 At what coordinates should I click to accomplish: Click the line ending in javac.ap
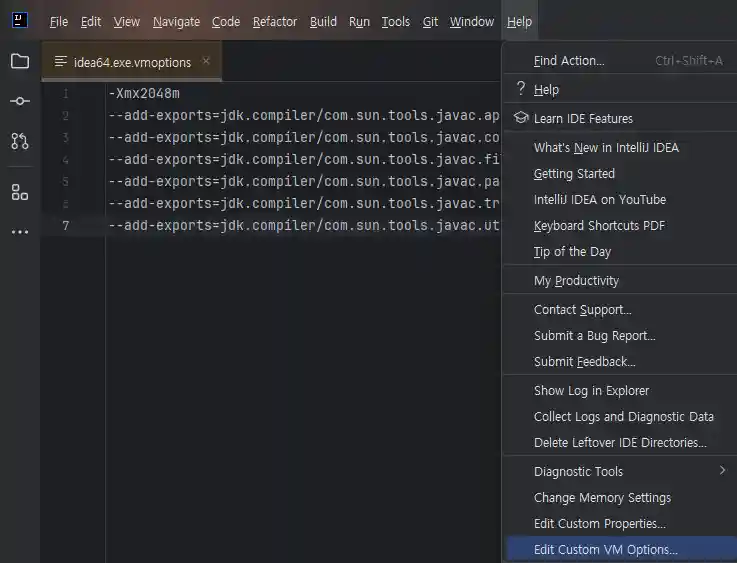click(x=304, y=116)
